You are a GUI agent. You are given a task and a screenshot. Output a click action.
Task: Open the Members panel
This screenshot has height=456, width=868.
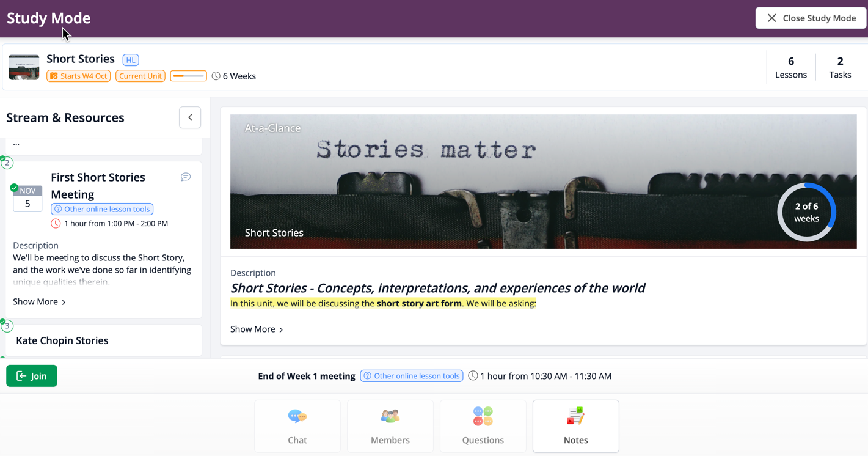point(390,426)
